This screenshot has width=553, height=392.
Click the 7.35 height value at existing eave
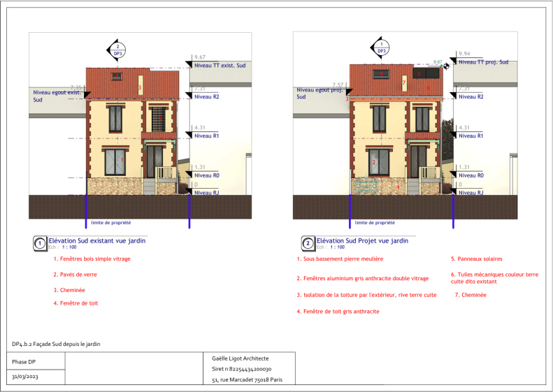76,87
